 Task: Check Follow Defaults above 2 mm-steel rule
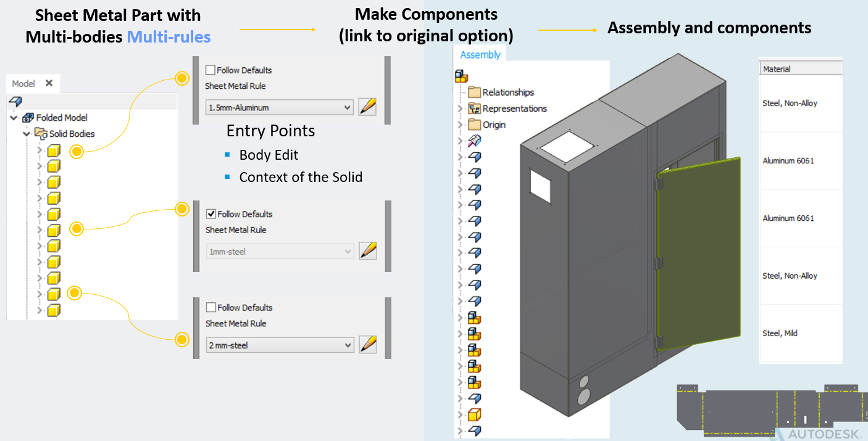(211, 307)
